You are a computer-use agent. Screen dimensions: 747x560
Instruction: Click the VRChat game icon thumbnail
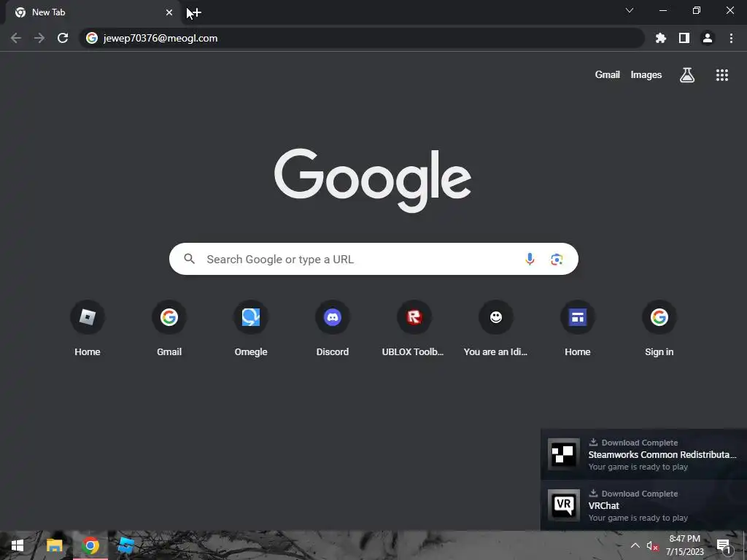(564, 505)
